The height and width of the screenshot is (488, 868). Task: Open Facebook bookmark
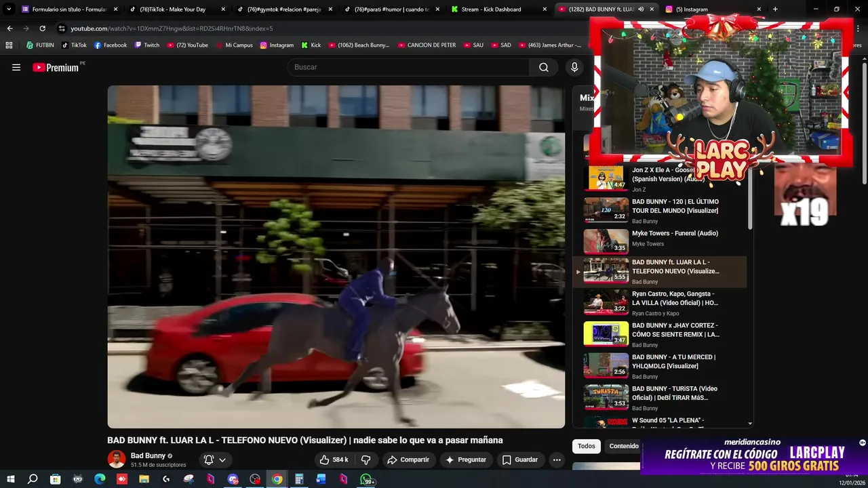click(111, 45)
